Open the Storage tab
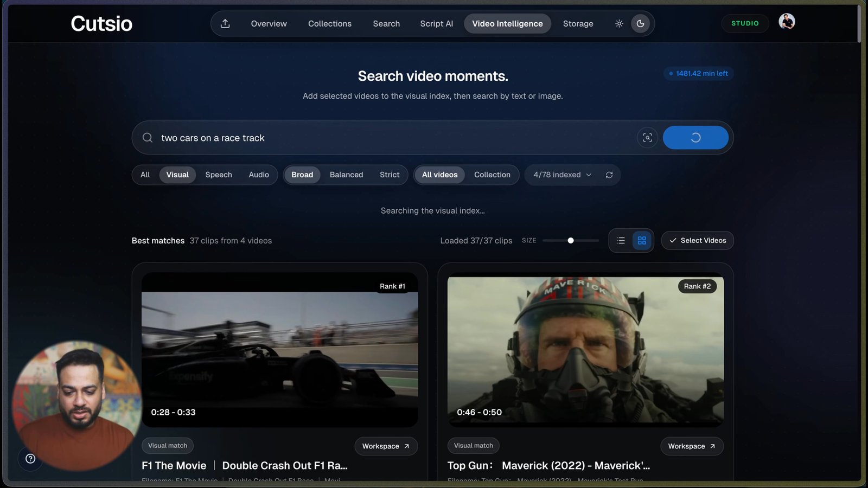This screenshot has width=868, height=488. click(x=578, y=23)
